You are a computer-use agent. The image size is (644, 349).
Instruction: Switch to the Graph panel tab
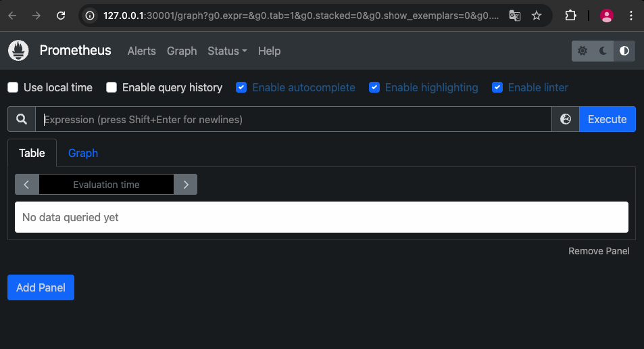pyautogui.click(x=83, y=153)
